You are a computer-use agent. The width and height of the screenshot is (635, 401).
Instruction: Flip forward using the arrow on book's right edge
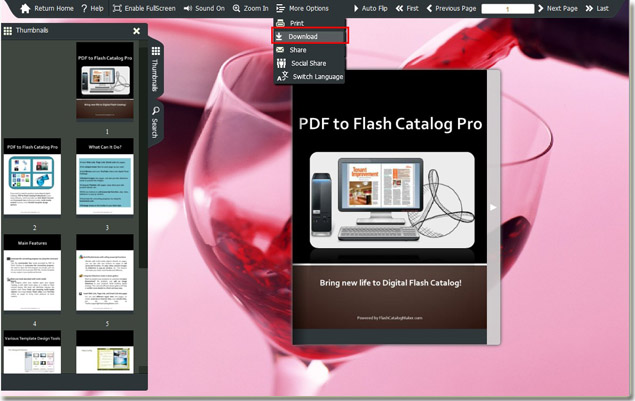[493, 207]
